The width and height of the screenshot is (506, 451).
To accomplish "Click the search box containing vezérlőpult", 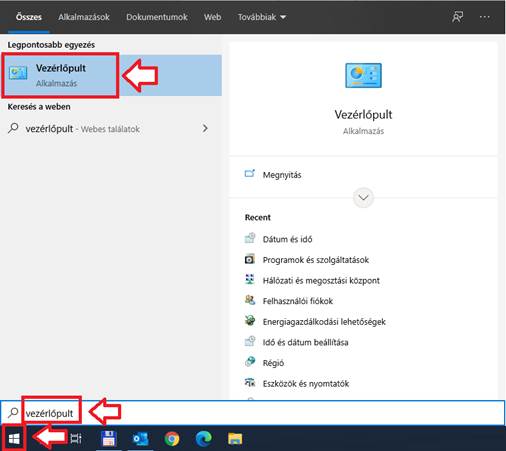I will click(252, 413).
